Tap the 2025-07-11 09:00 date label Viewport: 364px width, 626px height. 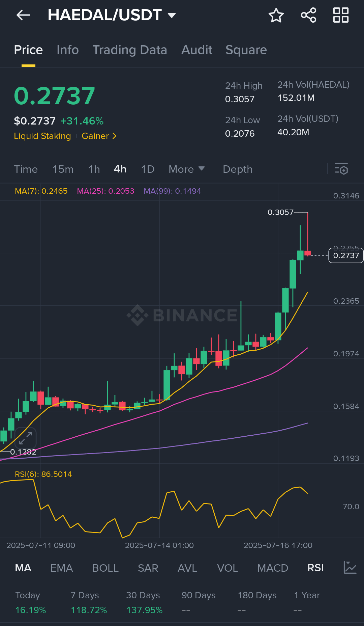pos(41,545)
